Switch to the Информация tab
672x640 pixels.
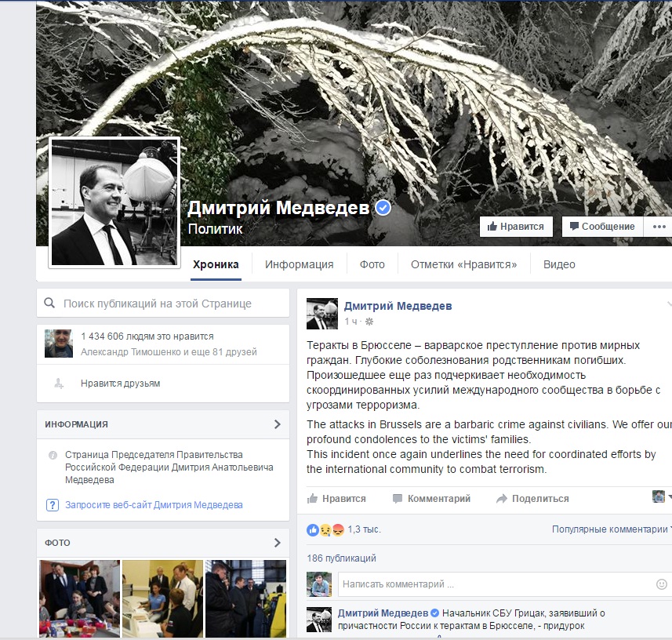[x=299, y=264]
